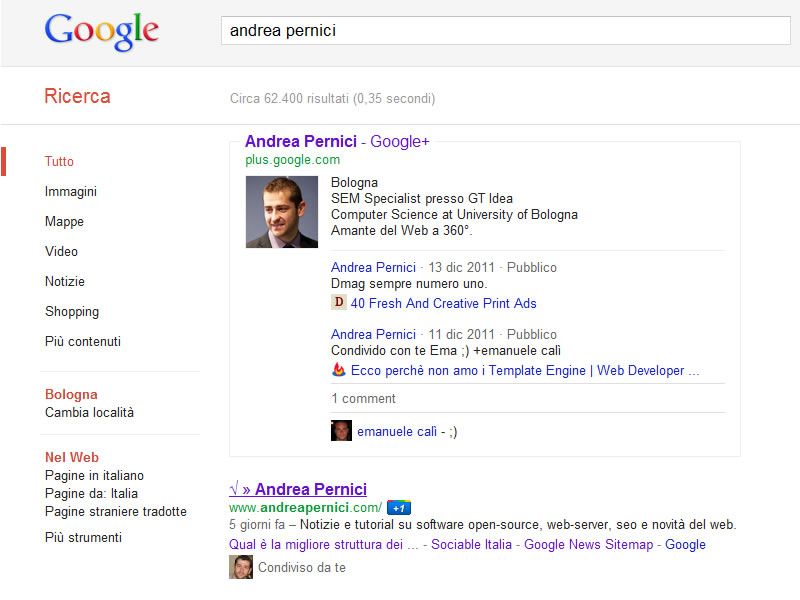Click Cambia località link

click(89, 412)
